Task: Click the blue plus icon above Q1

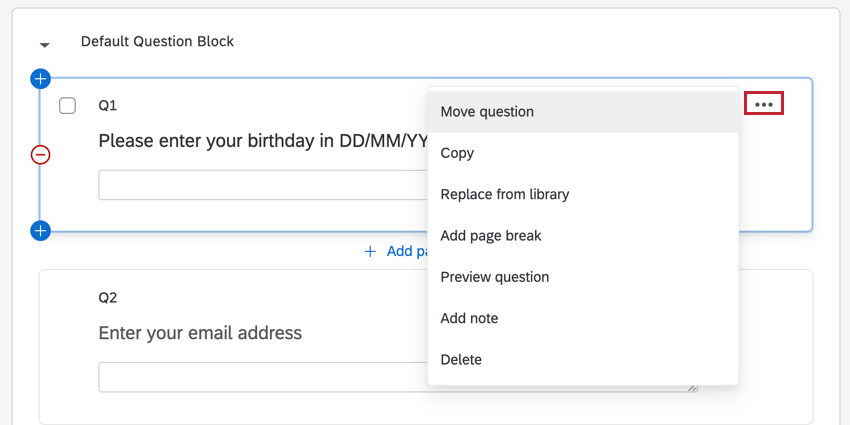Action: coord(40,78)
